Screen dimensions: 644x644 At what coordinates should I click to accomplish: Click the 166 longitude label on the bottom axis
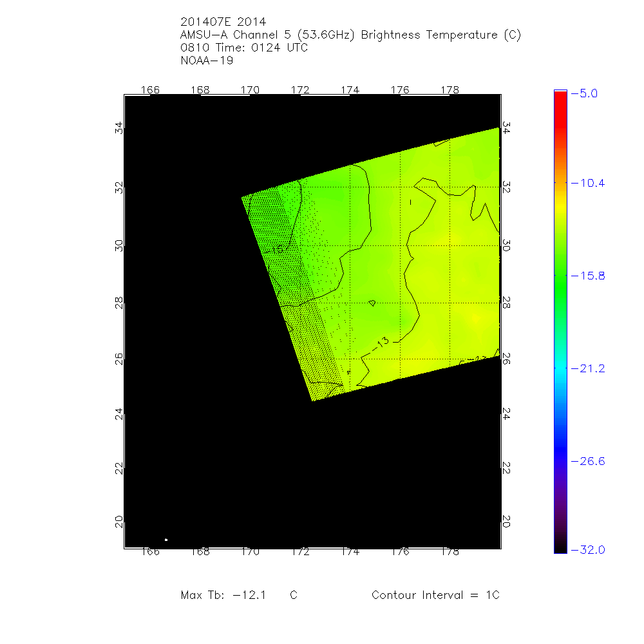pos(150,551)
